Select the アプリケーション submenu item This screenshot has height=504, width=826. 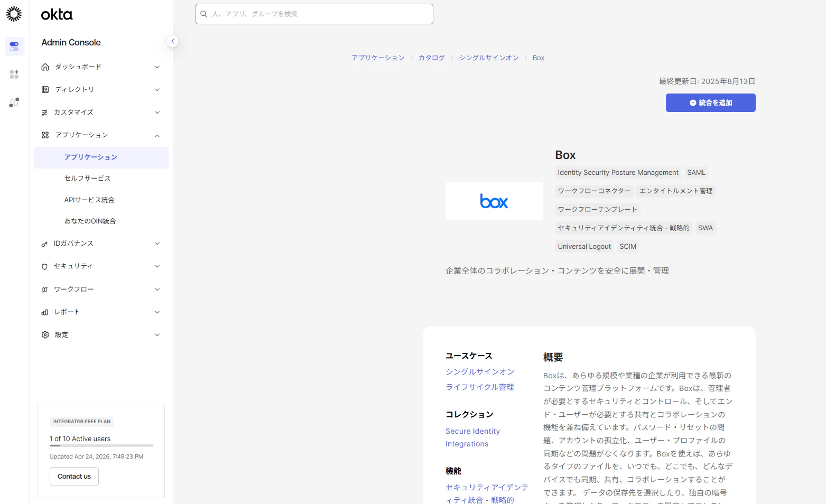(101, 157)
